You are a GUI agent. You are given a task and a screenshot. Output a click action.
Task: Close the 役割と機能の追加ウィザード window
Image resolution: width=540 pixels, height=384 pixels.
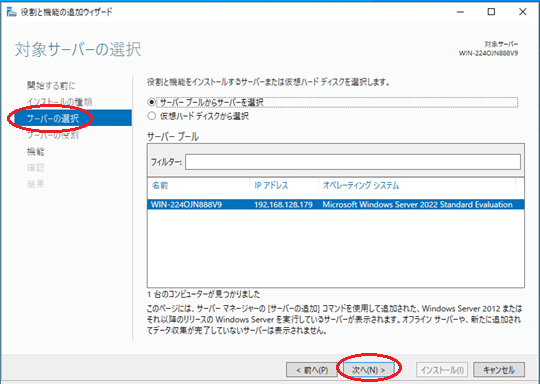(x=522, y=12)
